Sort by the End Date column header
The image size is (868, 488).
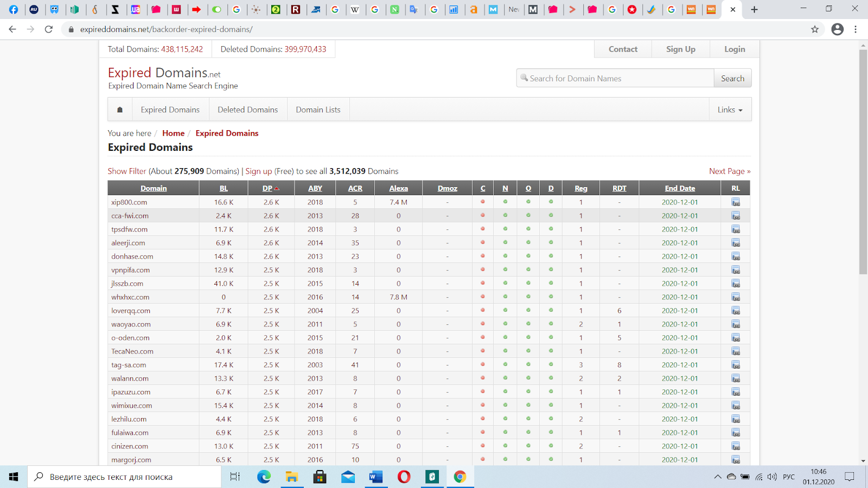[680, 188]
